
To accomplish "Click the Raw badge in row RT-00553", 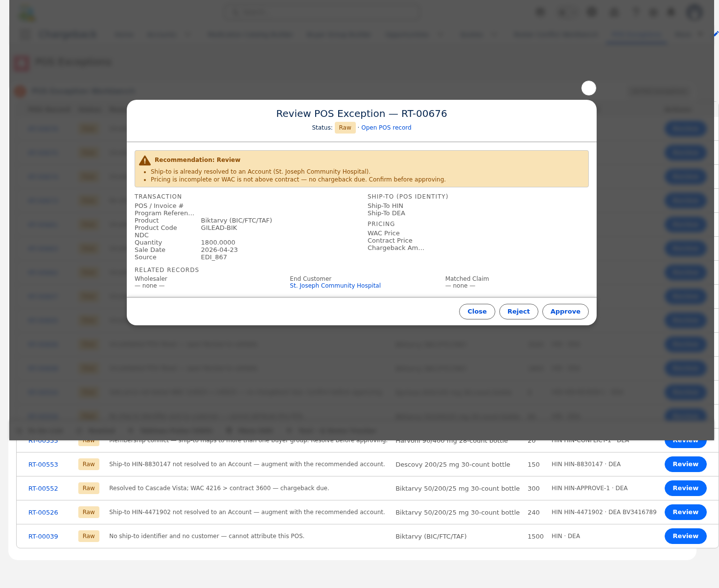I will point(89,464).
